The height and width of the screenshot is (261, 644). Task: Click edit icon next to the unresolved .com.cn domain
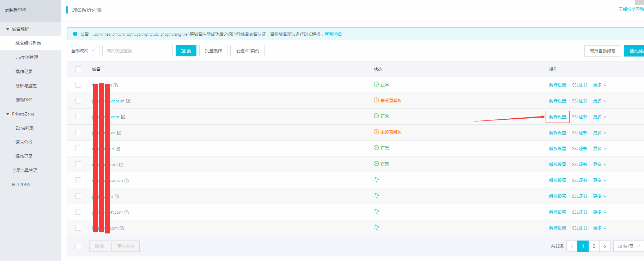click(x=128, y=101)
